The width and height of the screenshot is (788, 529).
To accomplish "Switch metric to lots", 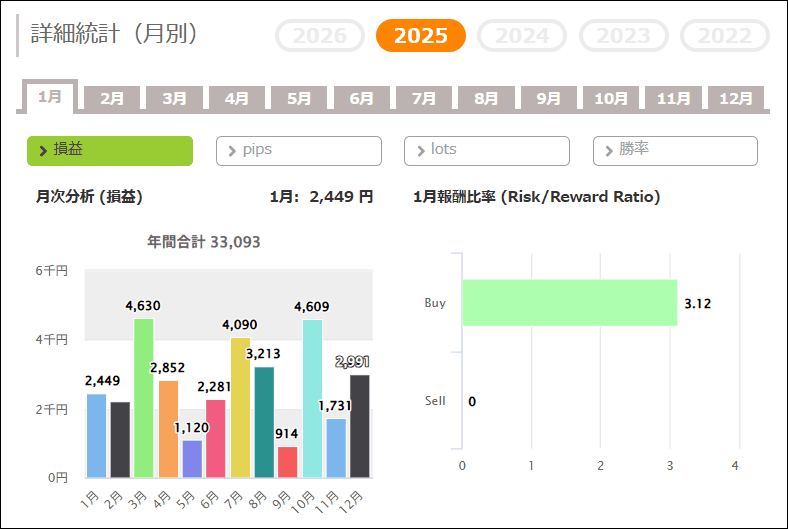I will point(486,150).
